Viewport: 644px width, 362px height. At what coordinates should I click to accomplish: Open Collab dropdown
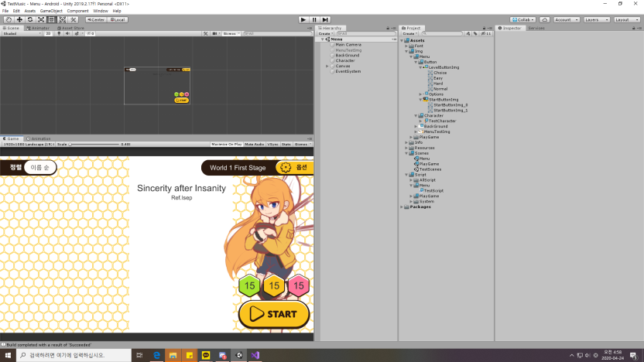pos(522,19)
